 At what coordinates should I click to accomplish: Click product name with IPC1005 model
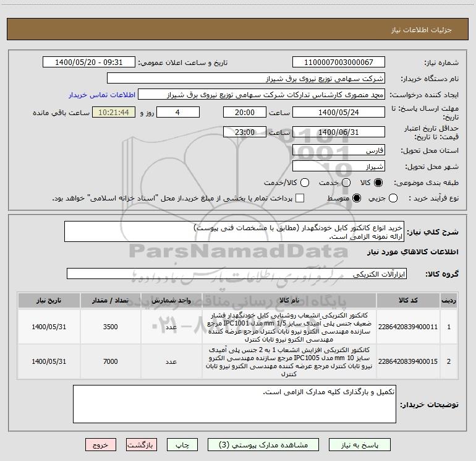tap(289, 361)
